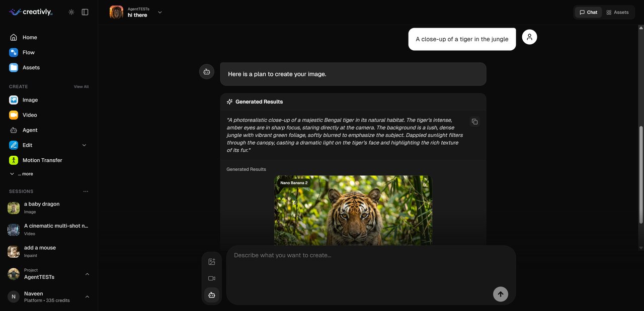Toggle the light/dark theme sun icon
This screenshot has height=311, width=644.
[71, 12]
